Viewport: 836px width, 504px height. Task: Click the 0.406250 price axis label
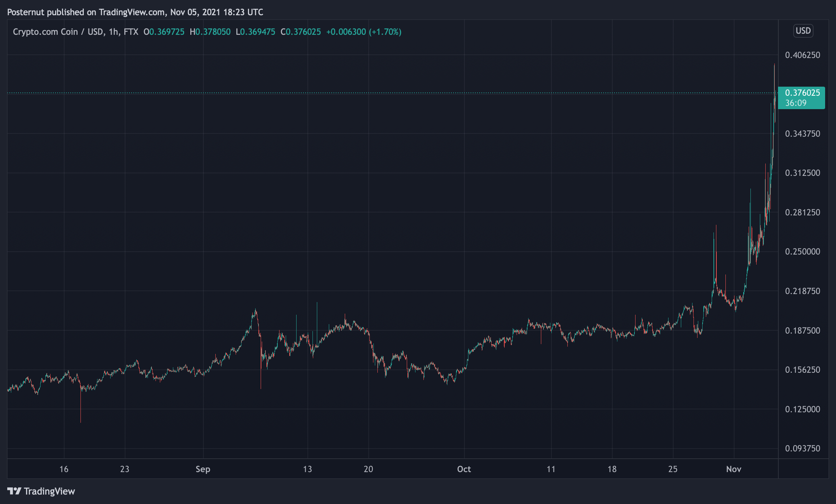pos(802,55)
